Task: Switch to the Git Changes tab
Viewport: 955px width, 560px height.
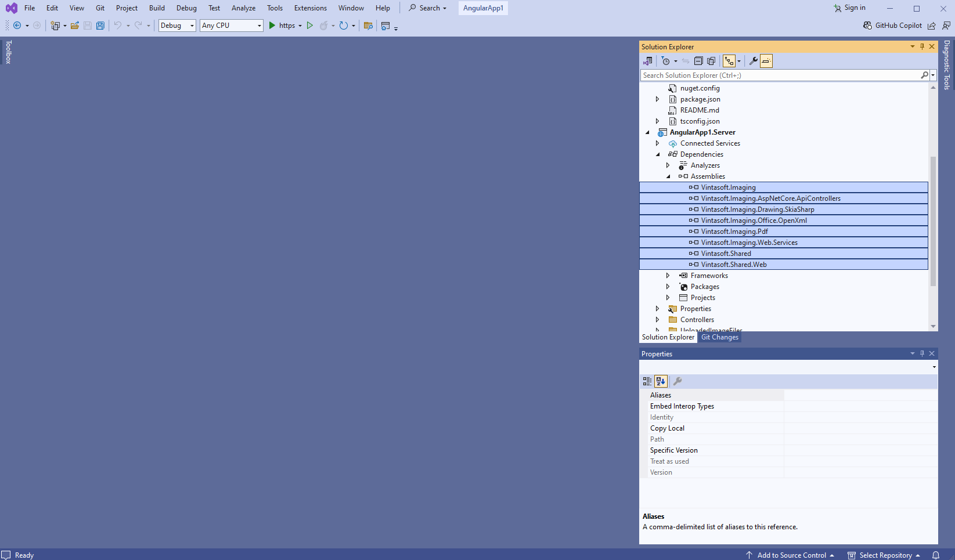Action: [719, 337]
